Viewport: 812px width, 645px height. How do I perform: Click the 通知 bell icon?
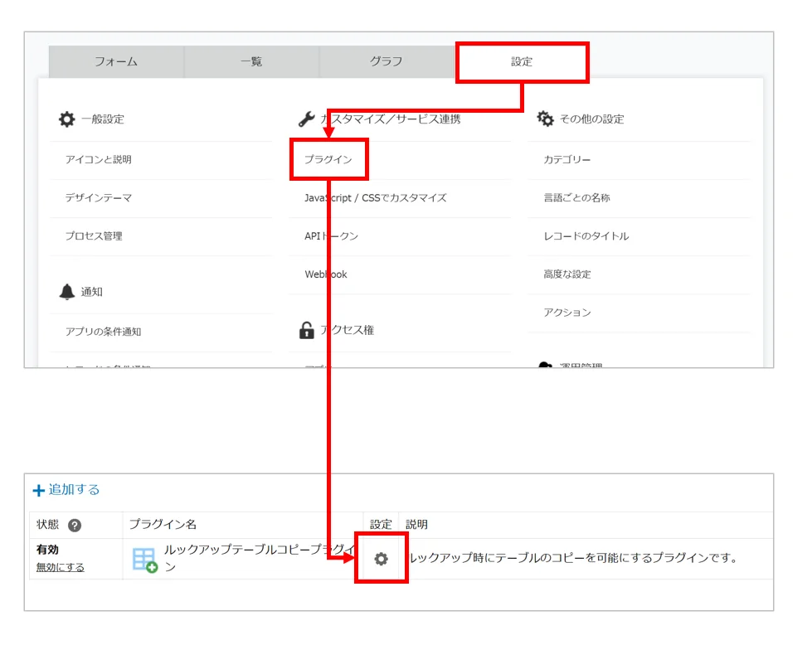tap(67, 292)
